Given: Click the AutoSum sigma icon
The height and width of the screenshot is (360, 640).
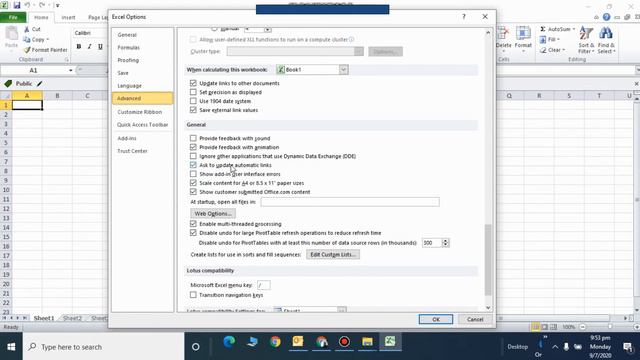Looking at the screenshot, I should pyautogui.click(x=543, y=29).
